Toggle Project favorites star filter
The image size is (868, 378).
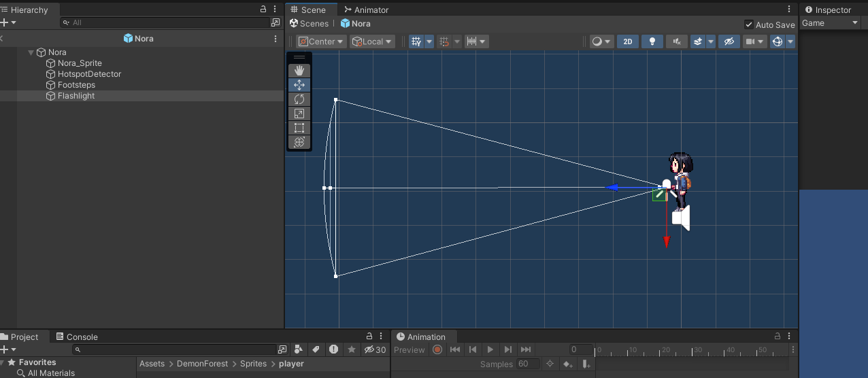[351, 349]
